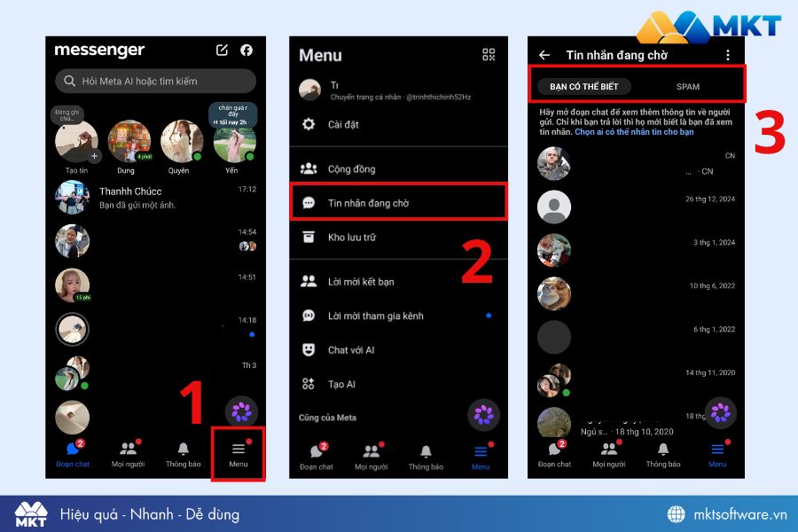798x532 pixels.
Task: Select Đoạn chat tab in Menu screen
Action: coord(317,457)
